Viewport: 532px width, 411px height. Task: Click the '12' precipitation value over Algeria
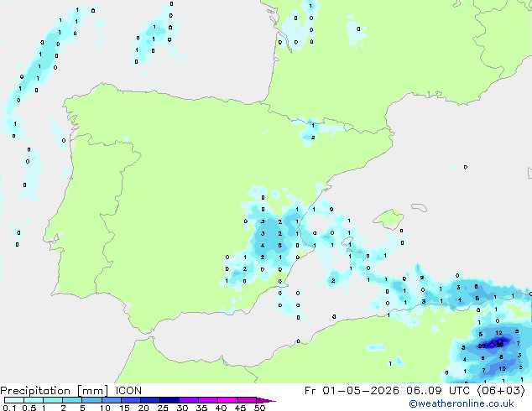498,333
